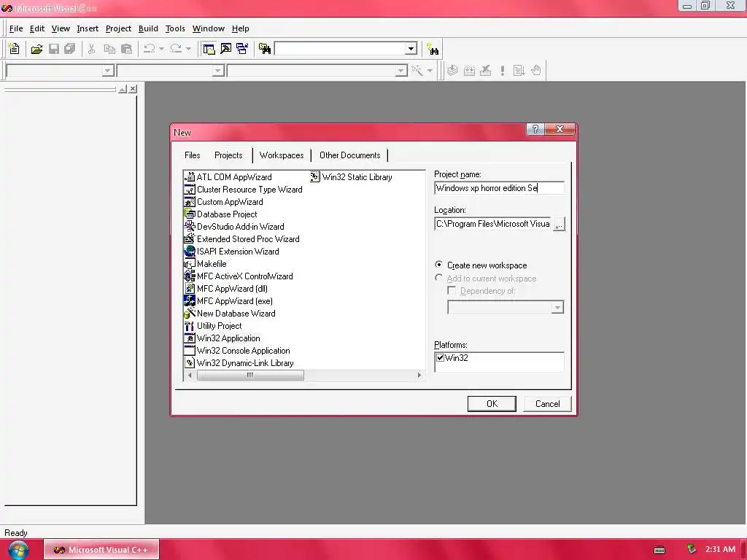Close the workspace pane with its X
This screenshot has height=560, width=747.
133,89
